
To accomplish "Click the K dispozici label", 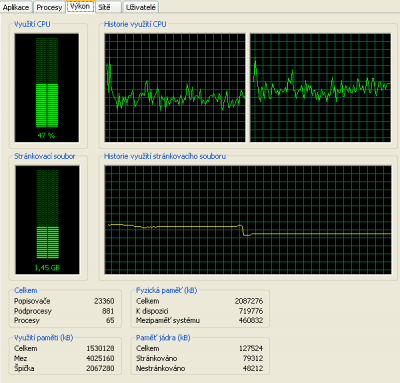I will point(152,311).
